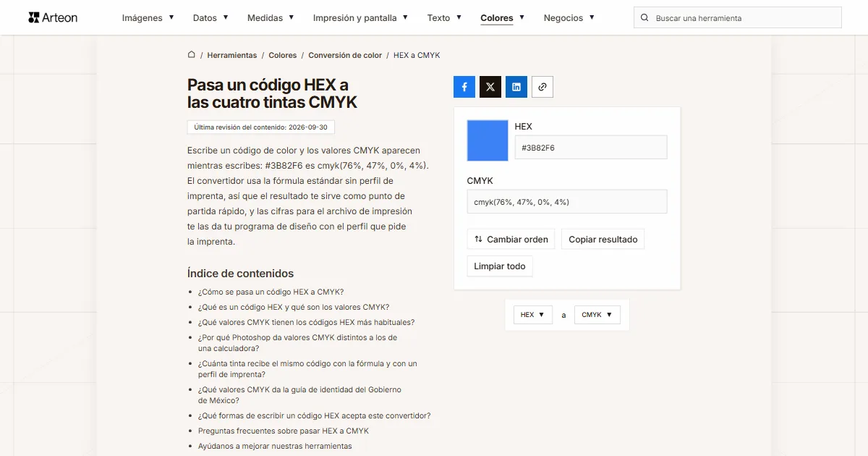Open the Medidas menu
The image size is (868, 456).
click(x=271, y=17)
